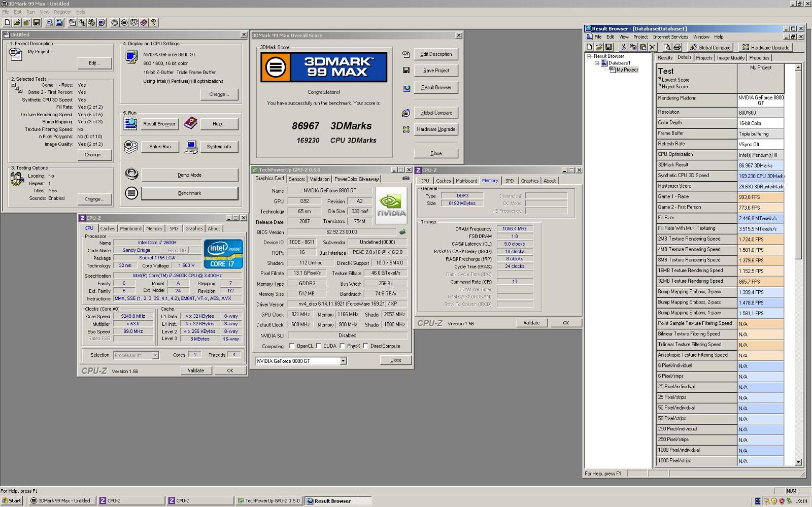Click the System Info button in Run section
The image size is (812, 507).
tap(219, 147)
